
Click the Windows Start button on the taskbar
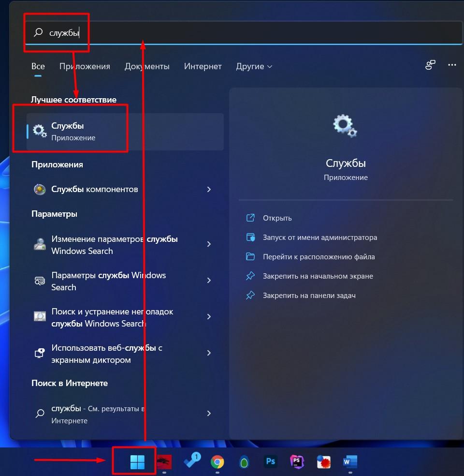tap(137, 462)
